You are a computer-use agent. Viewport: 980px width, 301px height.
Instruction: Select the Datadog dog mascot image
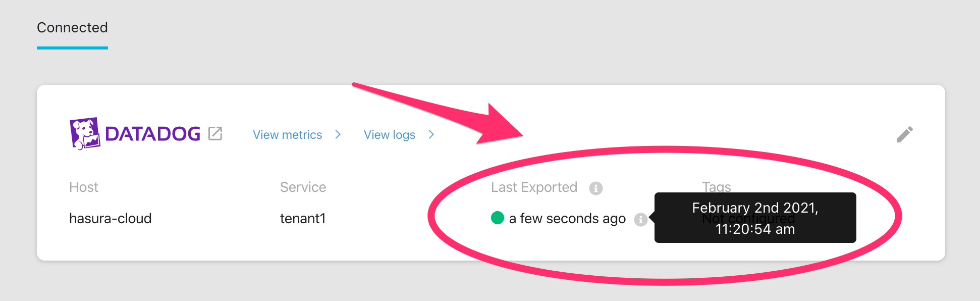pos(85,133)
